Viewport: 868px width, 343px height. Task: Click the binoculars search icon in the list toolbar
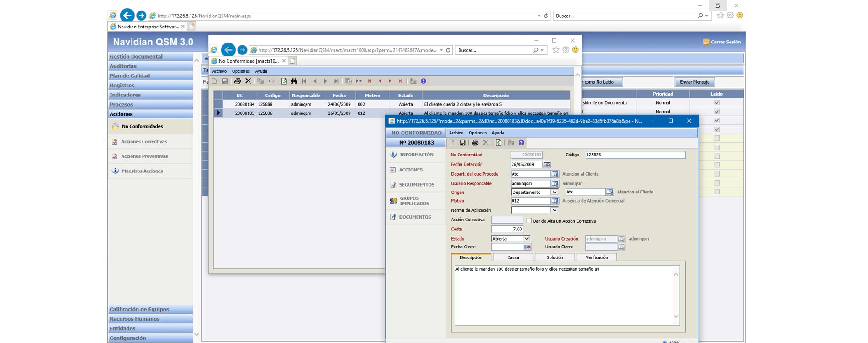click(x=294, y=81)
